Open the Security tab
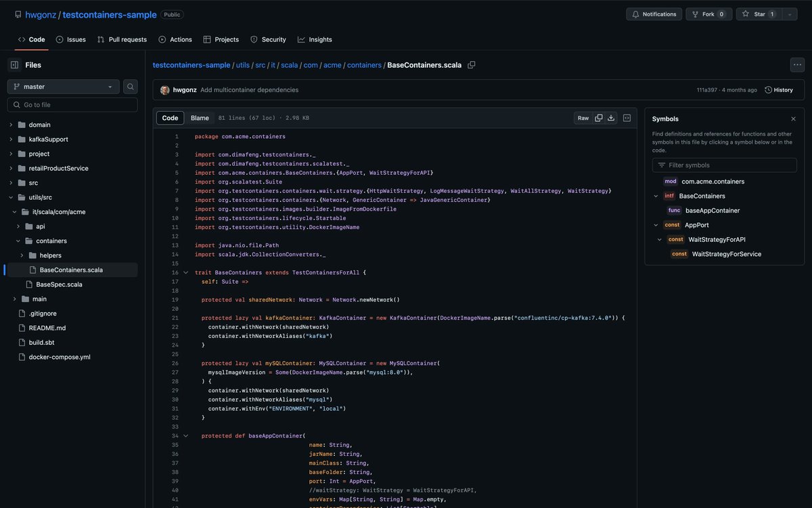The image size is (812, 508). [x=268, y=39]
